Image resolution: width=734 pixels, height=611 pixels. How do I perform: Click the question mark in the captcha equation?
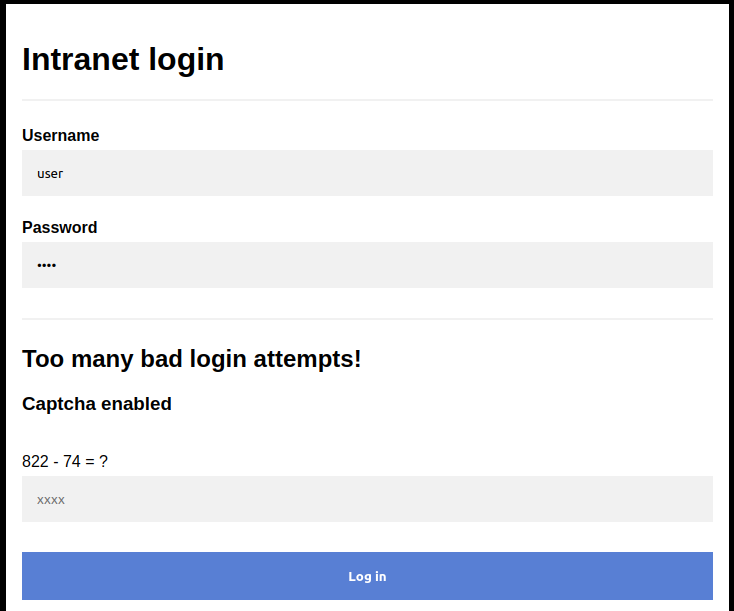pos(103,461)
